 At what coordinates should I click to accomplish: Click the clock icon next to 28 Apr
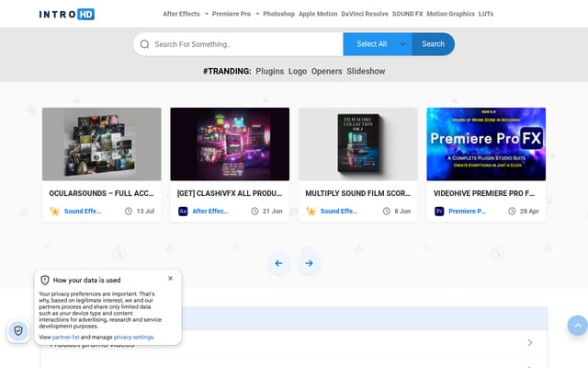point(512,211)
